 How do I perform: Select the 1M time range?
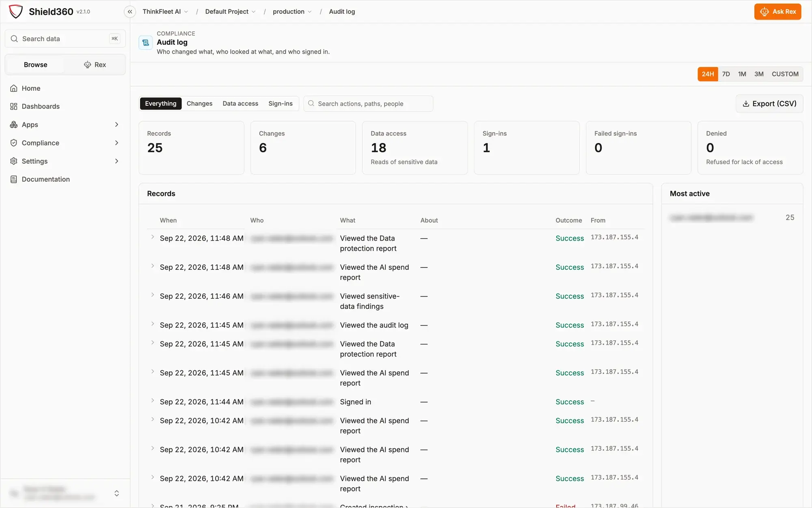[742, 74]
